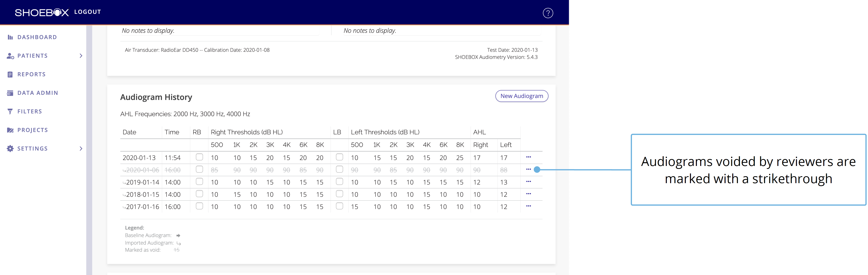Open Settings menu item
This screenshot has height=275, width=868.
[x=32, y=148]
